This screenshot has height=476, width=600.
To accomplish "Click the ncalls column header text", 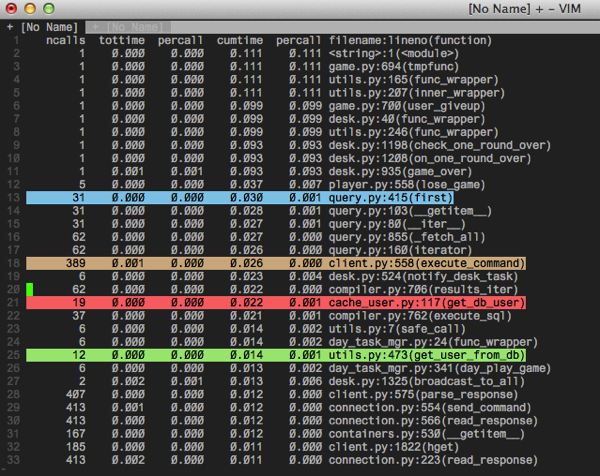I will pyautogui.click(x=65, y=41).
